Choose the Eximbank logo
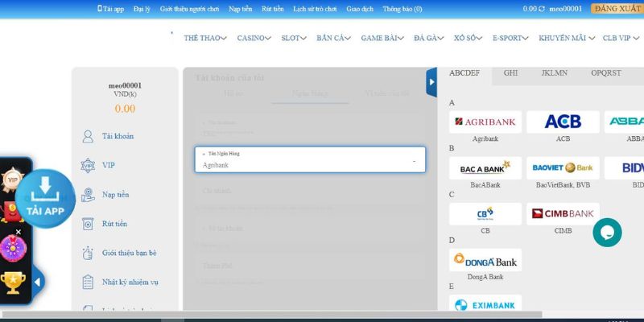Image resolution: width=644 pixels, height=322 pixels. coord(485,303)
